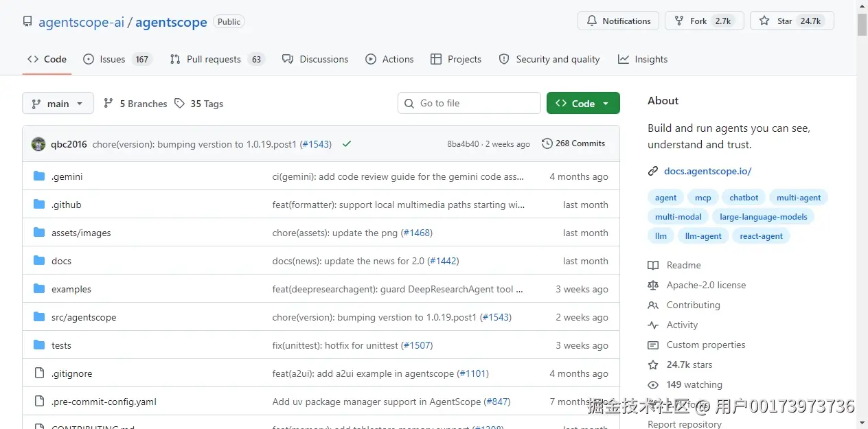Image resolution: width=868 pixels, height=429 pixels.
Task: Click the Star icon
Action: [764, 21]
